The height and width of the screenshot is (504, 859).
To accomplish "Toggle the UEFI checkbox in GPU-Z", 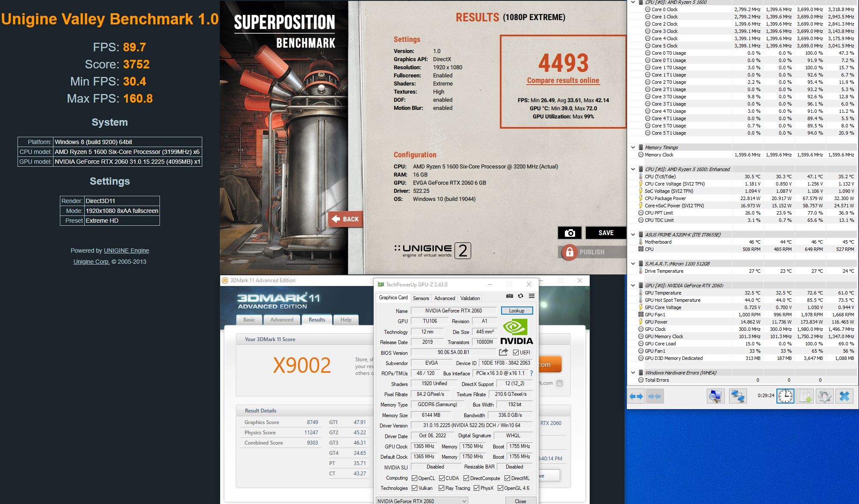I will click(x=516, y=353).
